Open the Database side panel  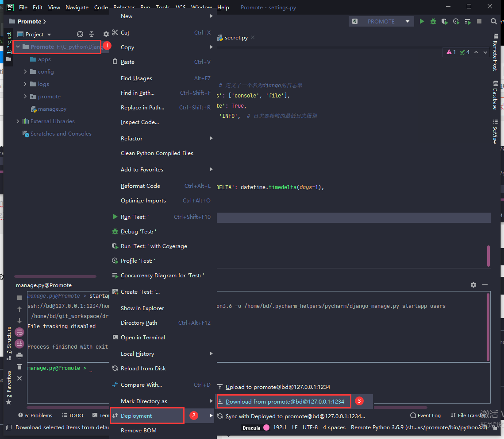[495, 95]
